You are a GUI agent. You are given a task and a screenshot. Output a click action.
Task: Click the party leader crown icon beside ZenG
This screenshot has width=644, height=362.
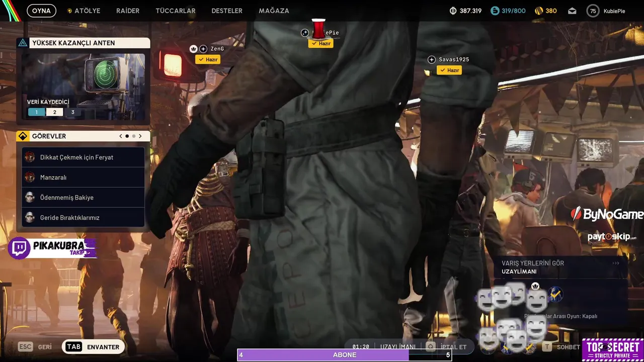pos(193,49)
